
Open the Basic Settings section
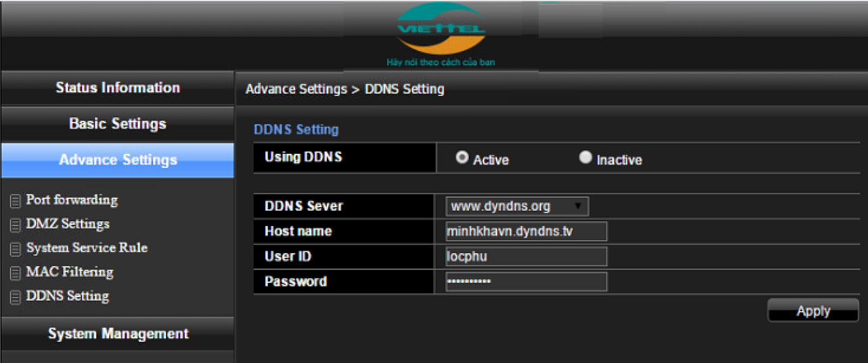[x=118, y=124]
